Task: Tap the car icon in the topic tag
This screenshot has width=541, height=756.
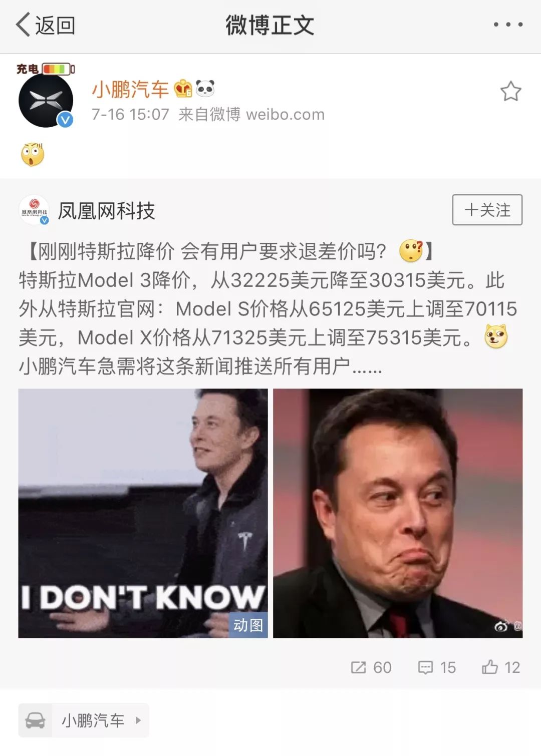Action: point(35,720)
